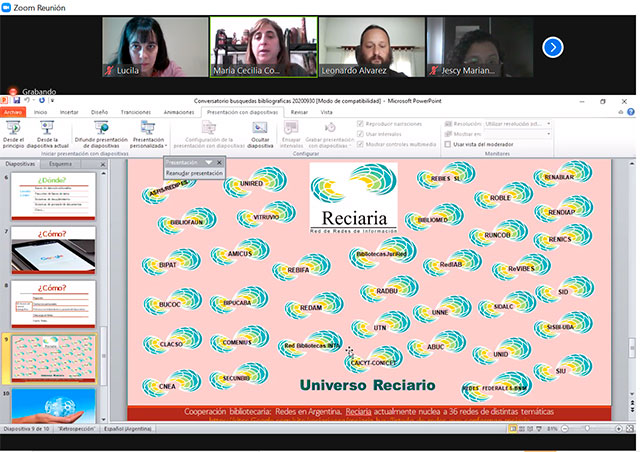Fit slide to current window

pyautogui.click(x=630, y=429)
